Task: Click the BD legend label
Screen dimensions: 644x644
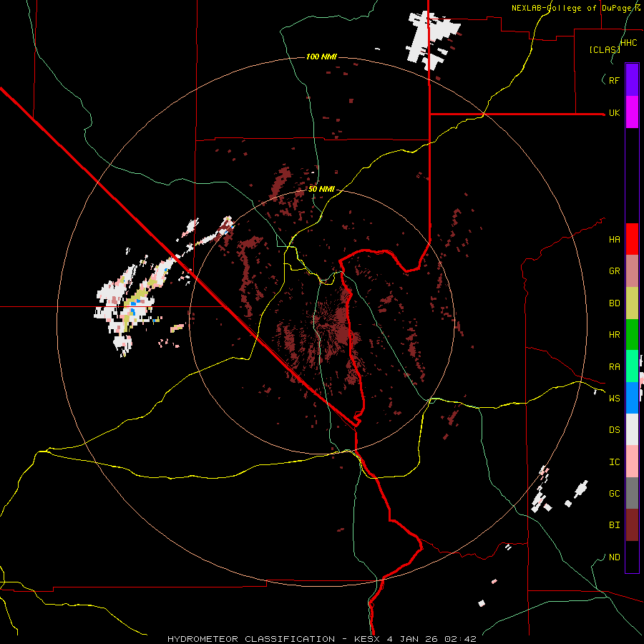Action: [614, 303]
